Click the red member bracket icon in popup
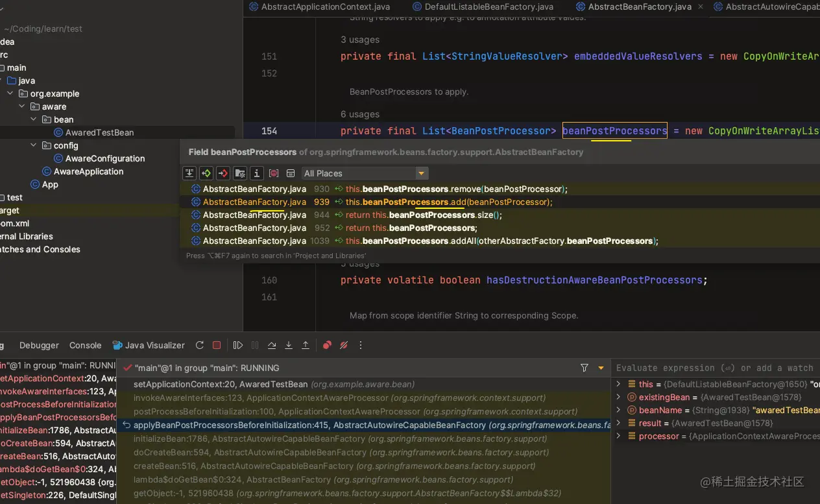This screenshot has height=504, width=820. pos(274,173)
